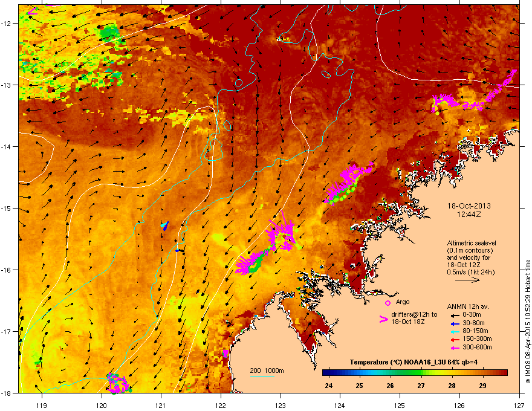Click the '-18' latitude axis label
This screenshot has width=532, height=411.
coord(7,393)
